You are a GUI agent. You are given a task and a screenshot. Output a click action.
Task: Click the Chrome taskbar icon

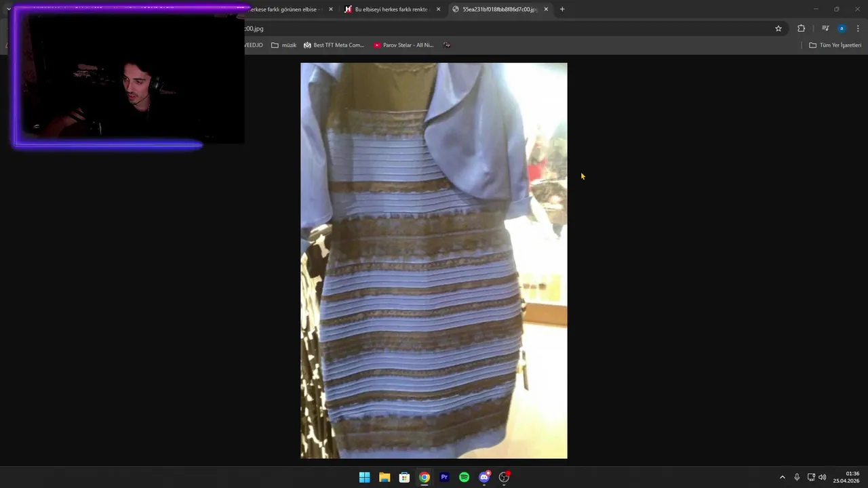(425, 477)
